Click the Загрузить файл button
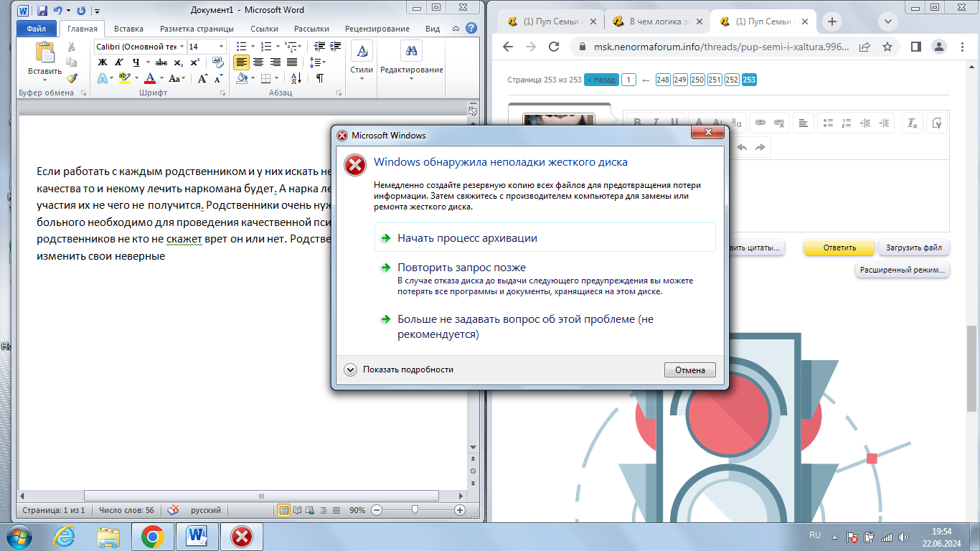 click(x=914, y=248)
